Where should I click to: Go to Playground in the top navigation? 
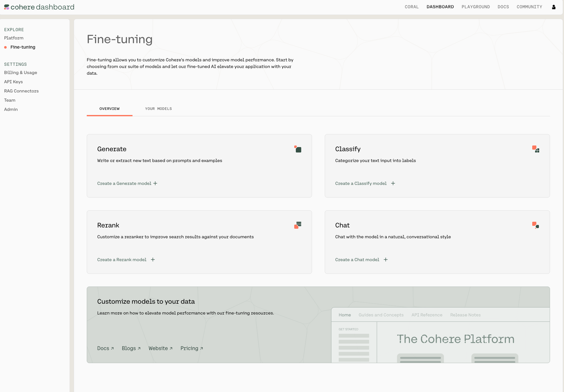(476, 7)
